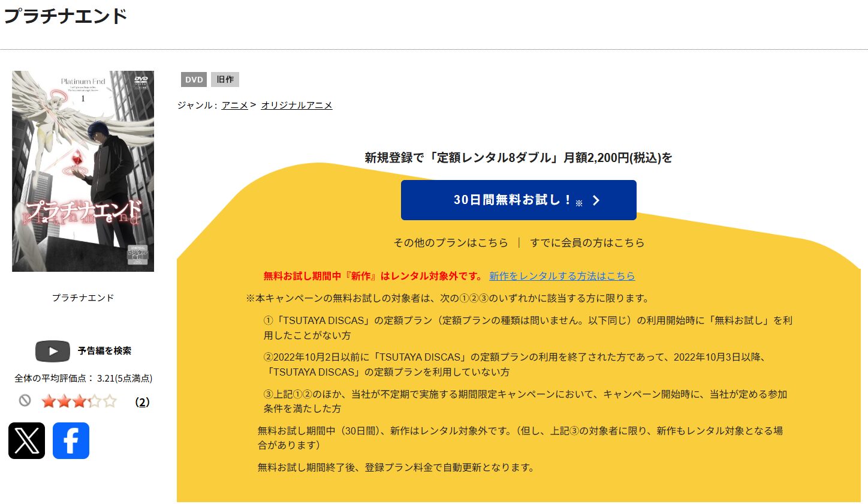This screenshot has width=868, height=504.
Task: Click 予告編を検索 text link
Action: pyautogui.click(x=104, y=351)
